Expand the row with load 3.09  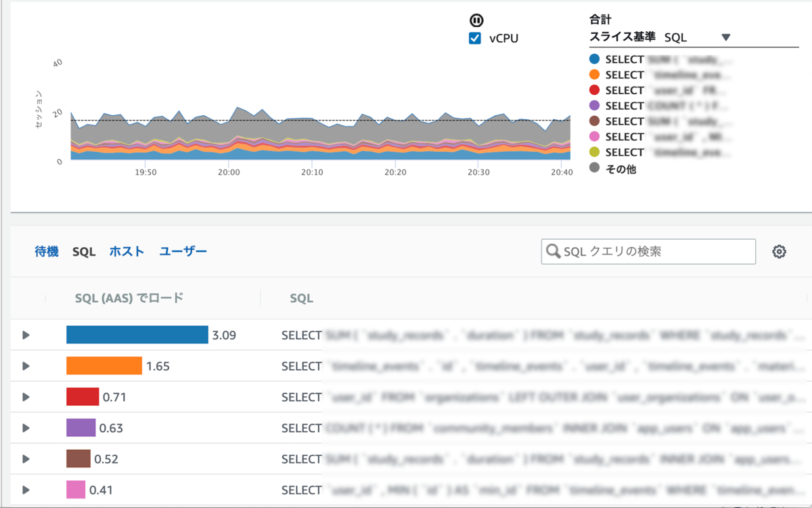(26, 335)
